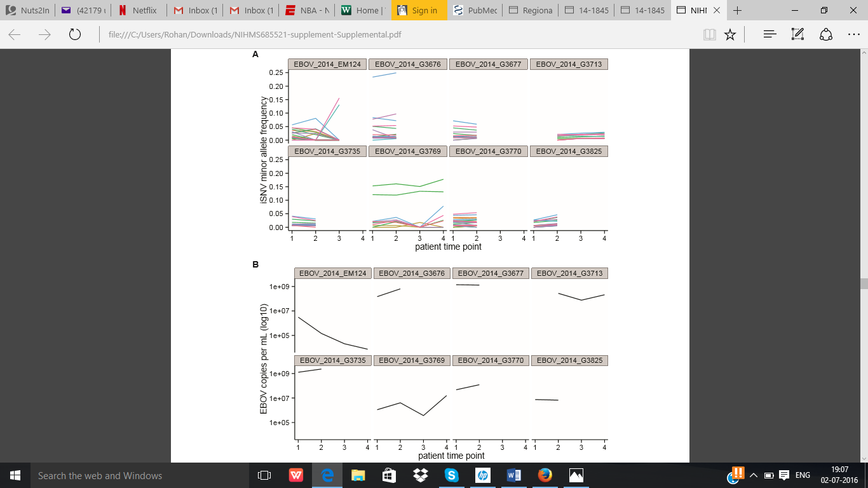This screenshot has width=868, height=488.
Task: Switch to PubMed tab
Action: (474, 10)
